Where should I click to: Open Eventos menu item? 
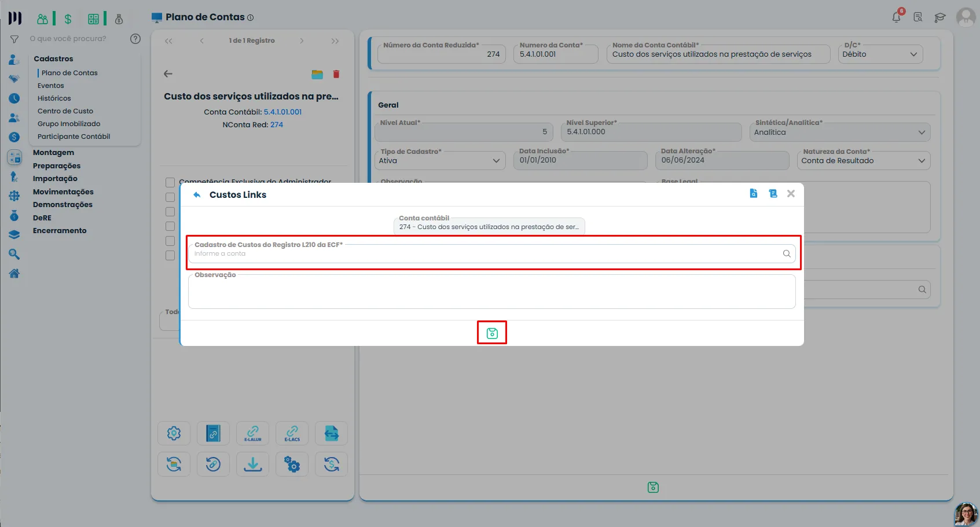coord(51,86)
